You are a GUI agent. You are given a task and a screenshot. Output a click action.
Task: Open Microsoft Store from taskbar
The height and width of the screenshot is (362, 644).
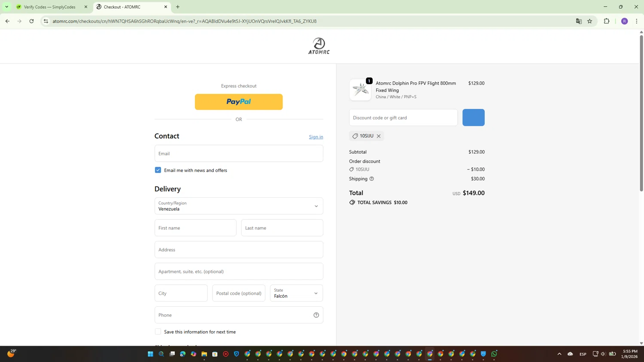tap(215, 354)
